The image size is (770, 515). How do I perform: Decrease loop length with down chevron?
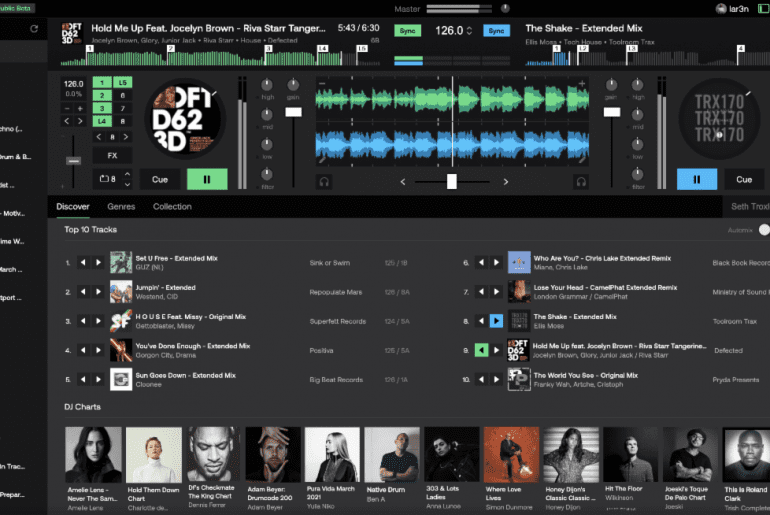click(x=128, y=185)
